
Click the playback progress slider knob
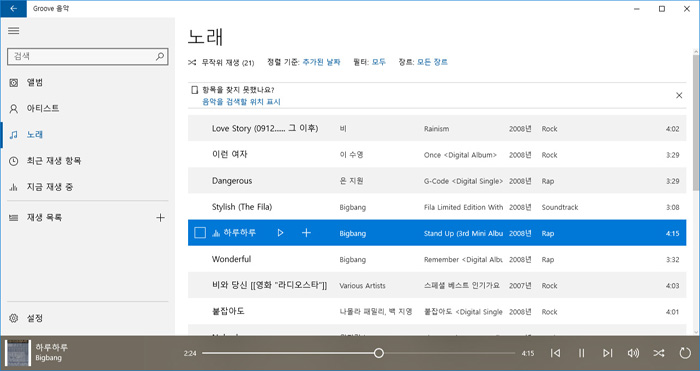click(379, 353)
